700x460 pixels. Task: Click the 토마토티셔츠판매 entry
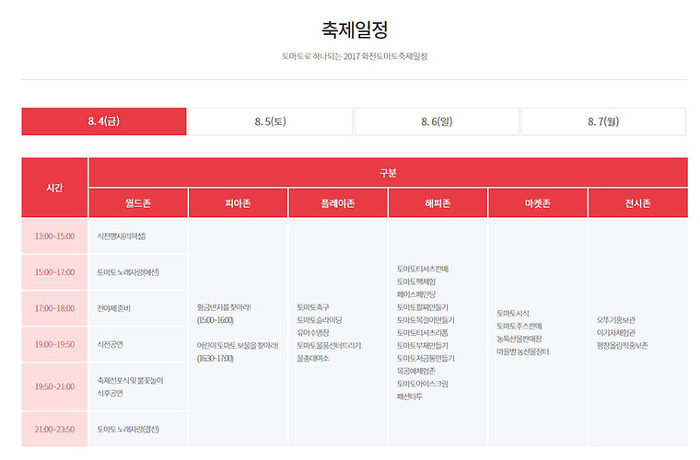tap(423, 269)
